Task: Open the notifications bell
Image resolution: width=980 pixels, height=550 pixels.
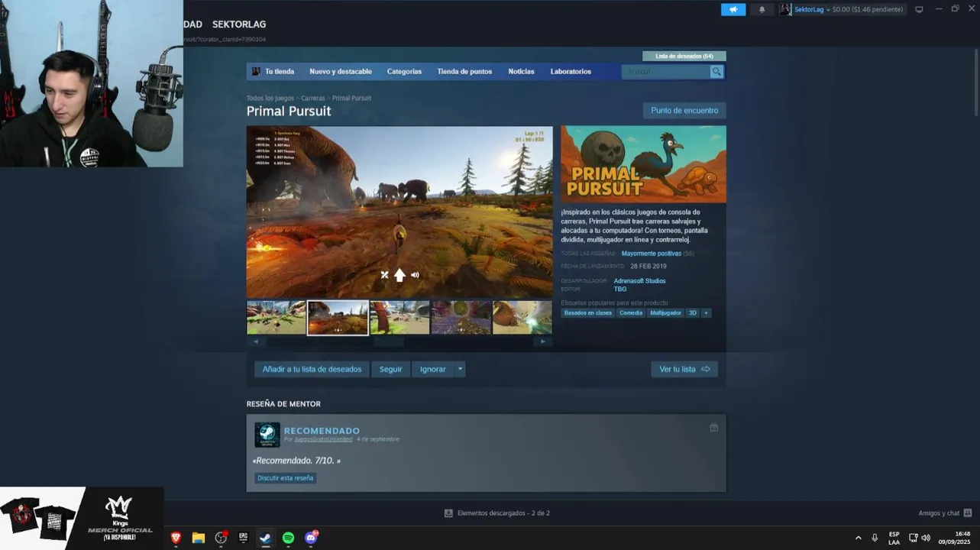Action: click(x=762, y=9)
